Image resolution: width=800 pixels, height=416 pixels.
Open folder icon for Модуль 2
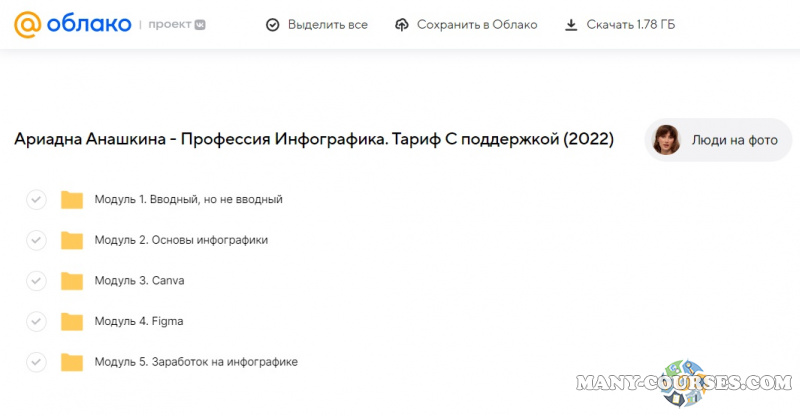tap(72, 240)
